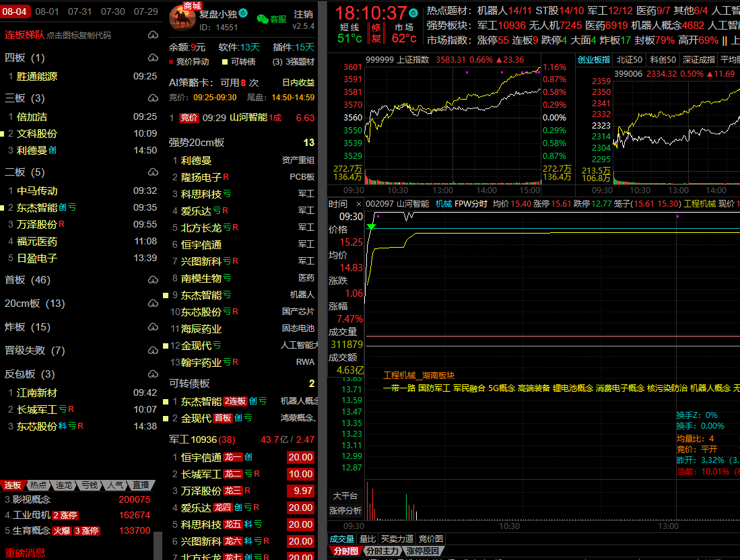Click the cloud copy icon on the 反包板 (3) row
Image resolution: width=740 pixels, height=560 pixels.
[x=153, y=374]
